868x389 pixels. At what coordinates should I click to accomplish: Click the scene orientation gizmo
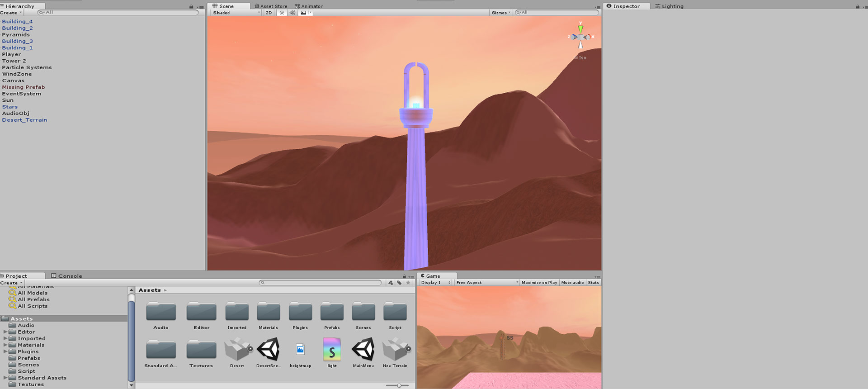(x=580, y=37)
